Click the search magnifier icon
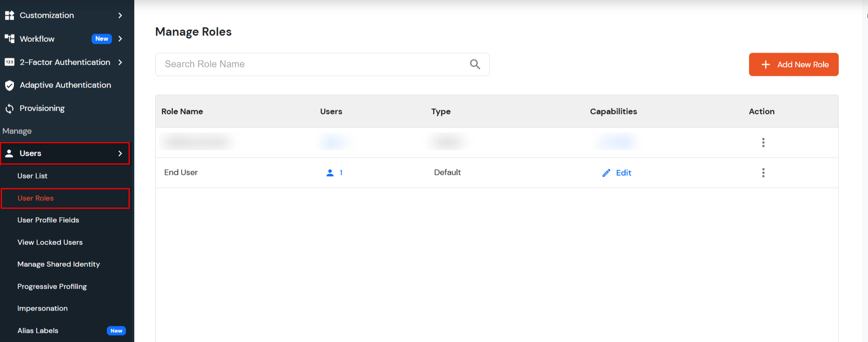Screen dimensions: 868x342 474,64
